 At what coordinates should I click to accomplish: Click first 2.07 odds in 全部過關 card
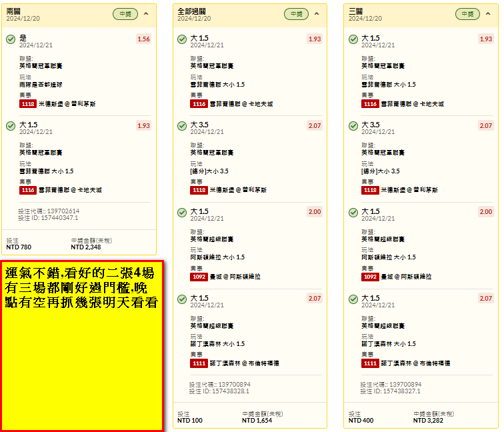coord(315,126)
